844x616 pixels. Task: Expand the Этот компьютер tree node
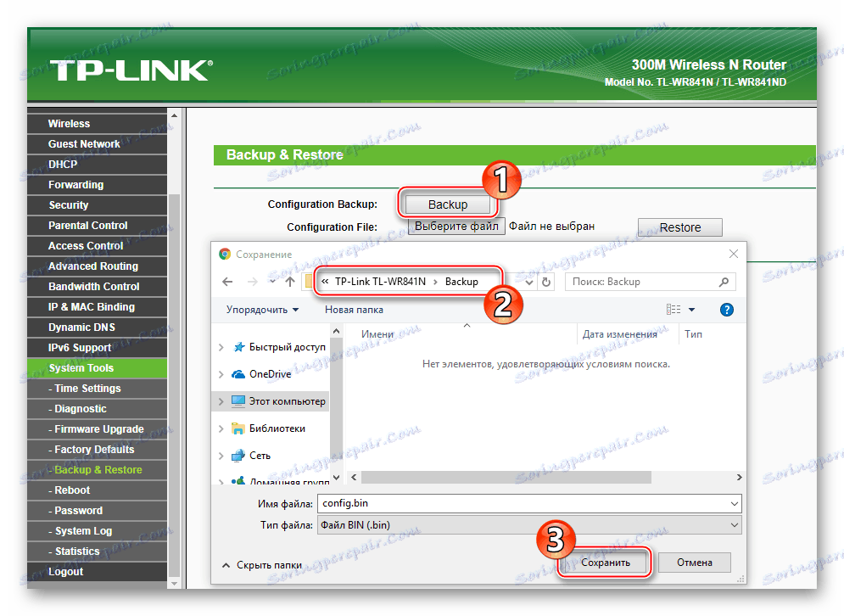pyautogui.click(x=221, y=401)
